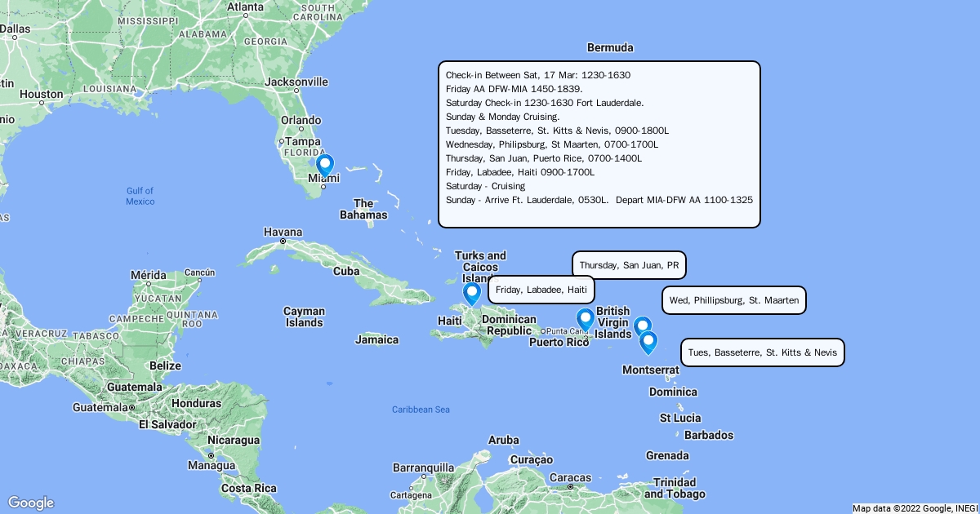The width and height of the screenshot is (980, 514).
Task: Click the Miami map pin marker
Action: click(x=325, y=166)
